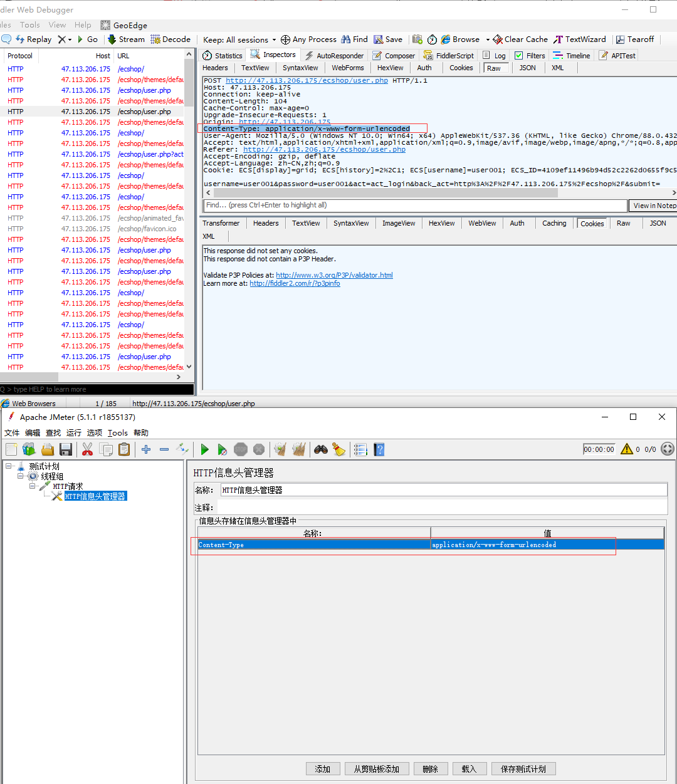This screenshot has width=677, height=784.
Task: Click JMeter Collapse all minus icon
Action: (164, 449)
